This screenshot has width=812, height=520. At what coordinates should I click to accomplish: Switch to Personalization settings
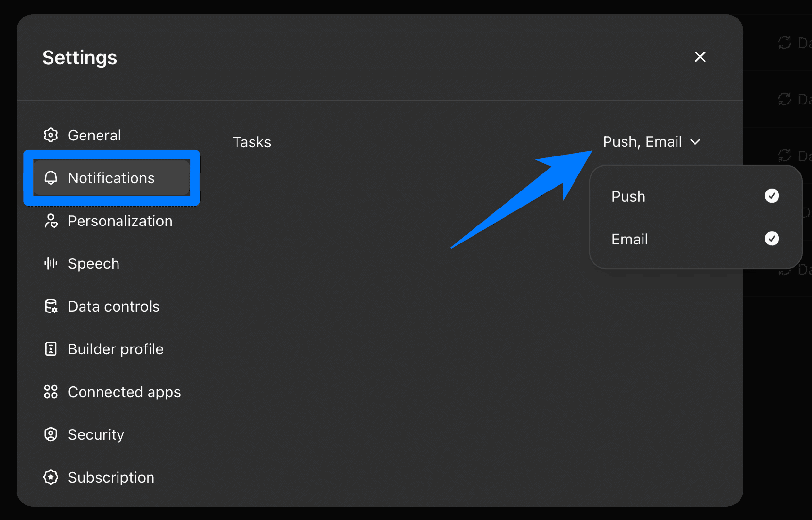[x=120, y=221]
